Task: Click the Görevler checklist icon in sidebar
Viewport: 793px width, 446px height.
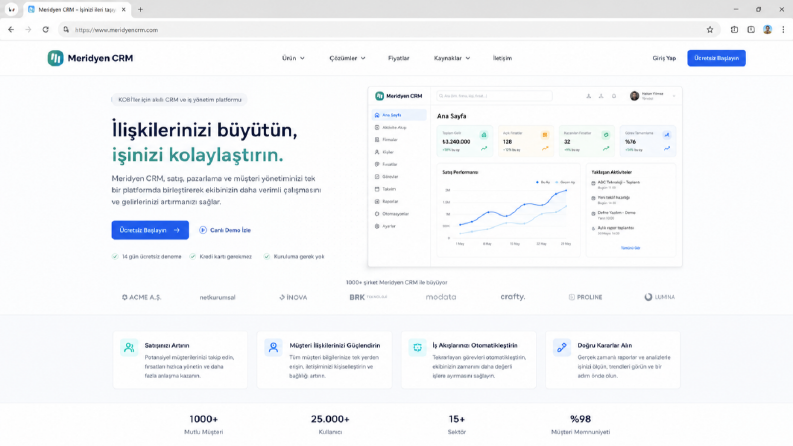Action: 377,176
